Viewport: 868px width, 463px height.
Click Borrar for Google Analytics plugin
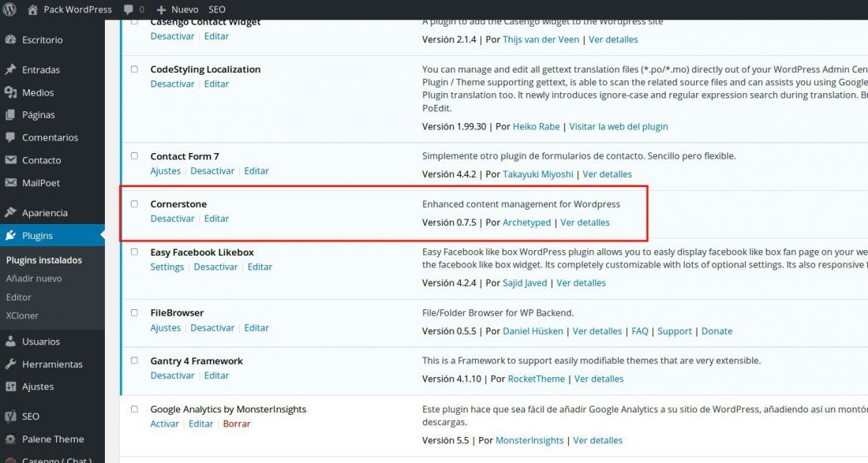[x=237, y=424]
